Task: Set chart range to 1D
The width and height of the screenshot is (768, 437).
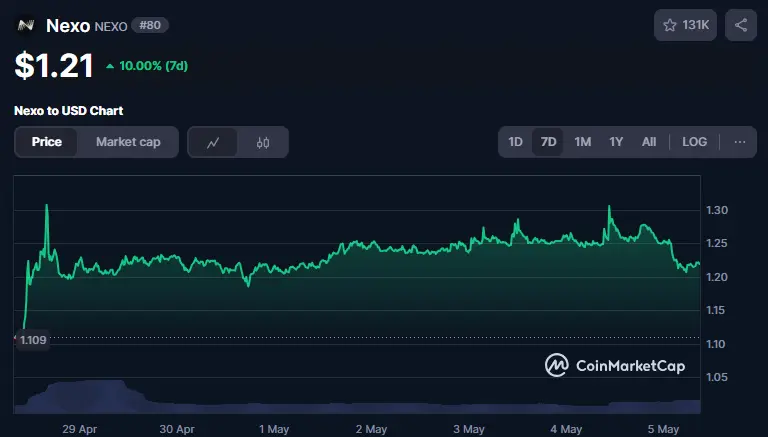Action: [x=515, y=142]
